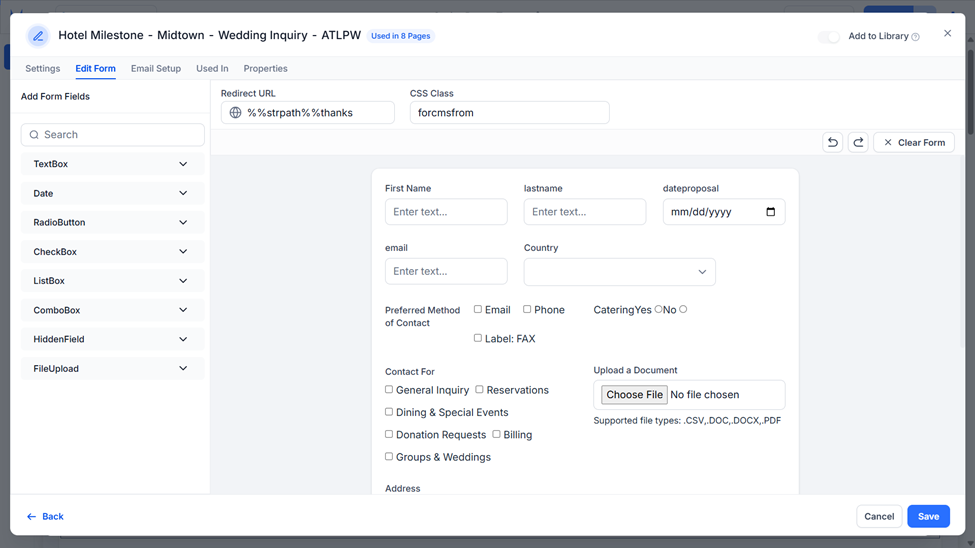Close the form editor dialog
This screenshot has width=975, height=548.
point(947,34)
